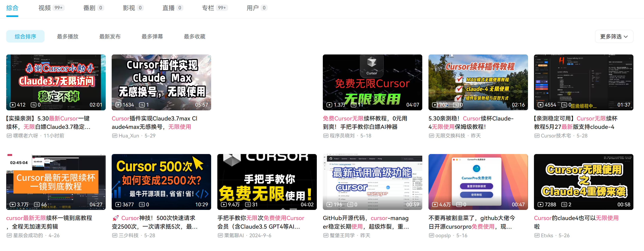This screenshot has height=251, width=644.
Task: Sort results by 最新发布
Action: coord(110,36)
